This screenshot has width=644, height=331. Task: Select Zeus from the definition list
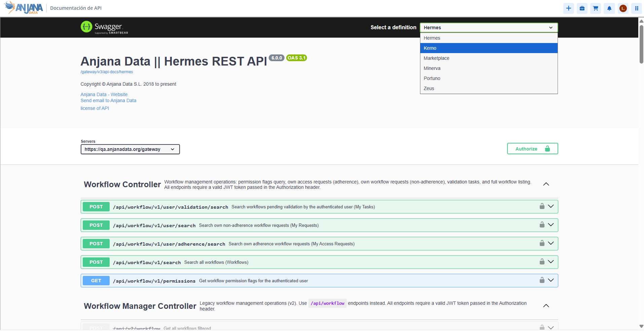tap(489, 88)
